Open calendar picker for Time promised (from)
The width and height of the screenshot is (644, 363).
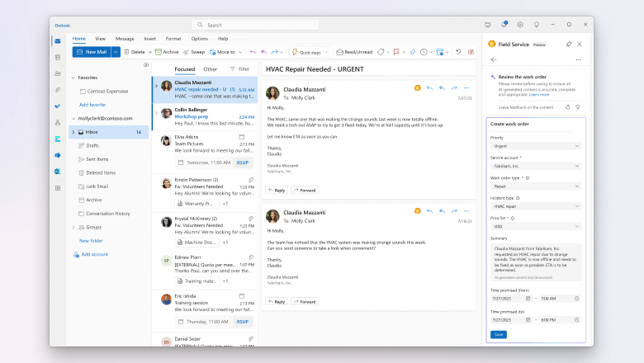[x=528, y=298]
